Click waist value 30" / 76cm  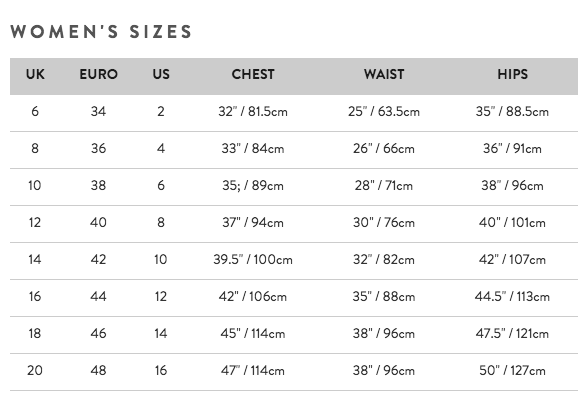pos(384,222)
